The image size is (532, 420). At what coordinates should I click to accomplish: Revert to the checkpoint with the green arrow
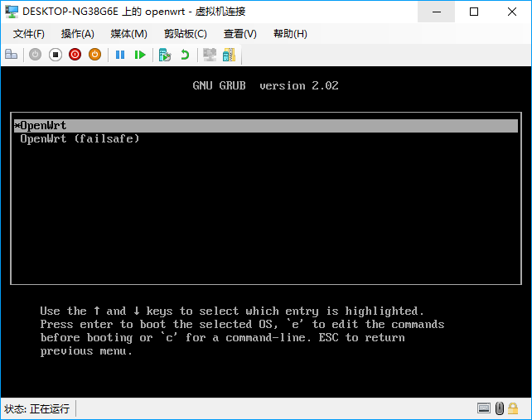pos(185,55)
